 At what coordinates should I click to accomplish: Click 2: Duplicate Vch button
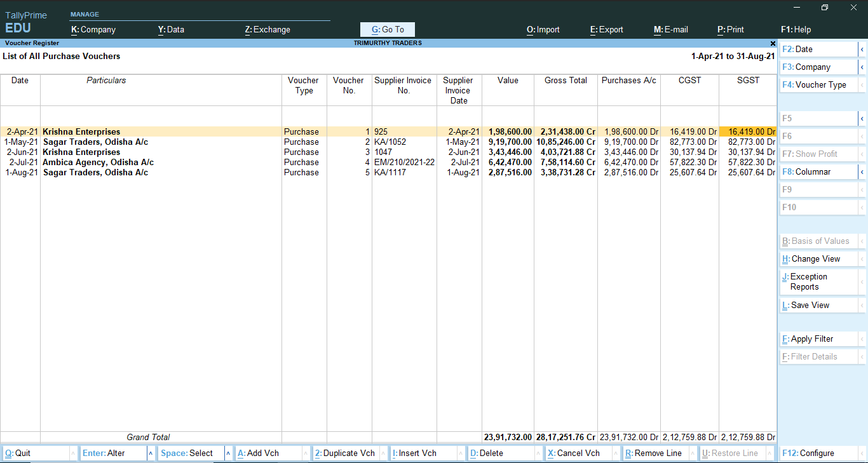point(346,453)
